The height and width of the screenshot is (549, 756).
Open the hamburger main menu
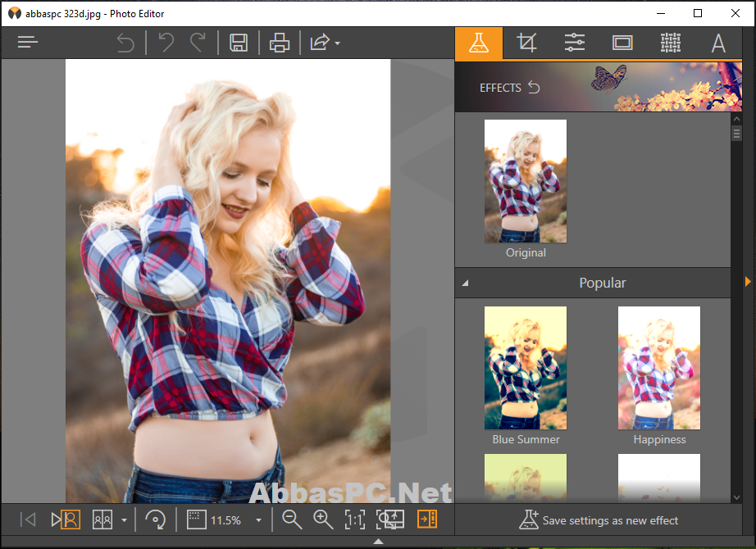[x=28, y=43]
